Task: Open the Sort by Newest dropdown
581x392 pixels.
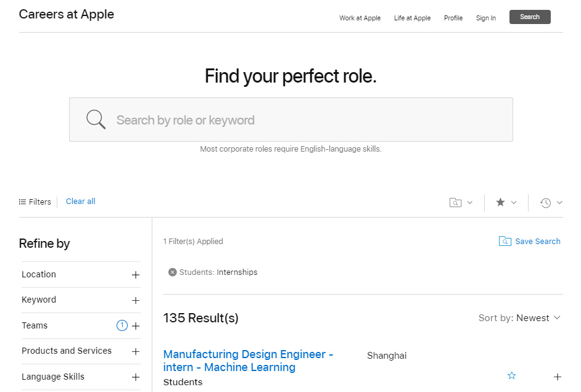Action: pyautogui.click(x=519, y=318)
